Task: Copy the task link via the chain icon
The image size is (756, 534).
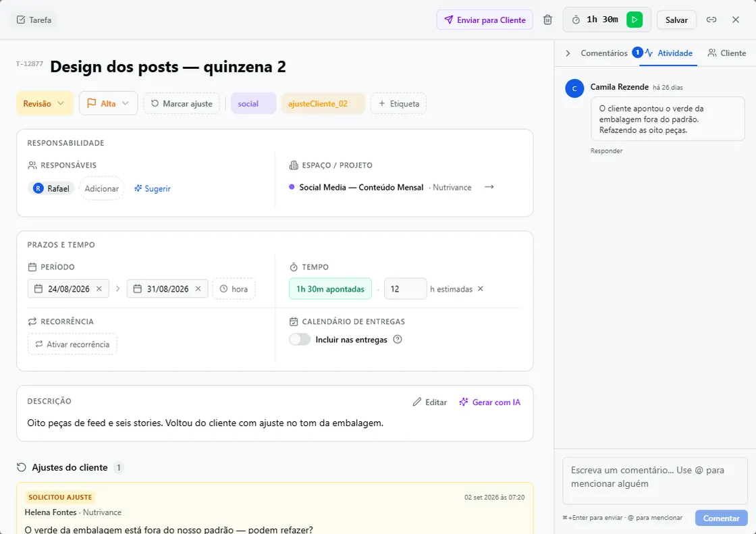Action: [711, 20]
